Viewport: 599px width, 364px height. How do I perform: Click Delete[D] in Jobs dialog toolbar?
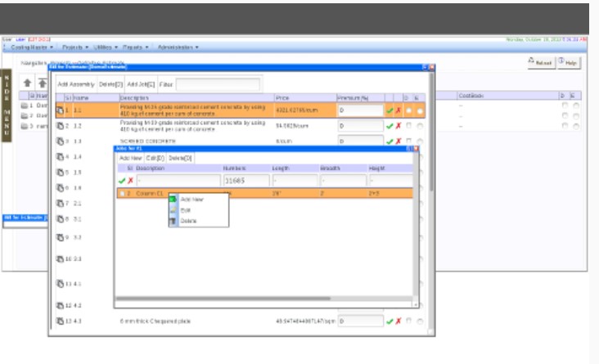[180, 158]
